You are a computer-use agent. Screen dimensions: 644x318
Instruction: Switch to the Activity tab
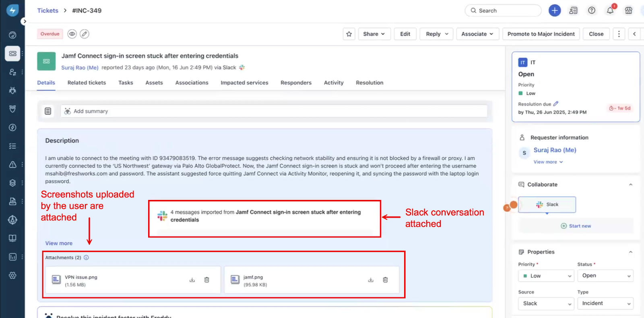click(x=334, y=83)
